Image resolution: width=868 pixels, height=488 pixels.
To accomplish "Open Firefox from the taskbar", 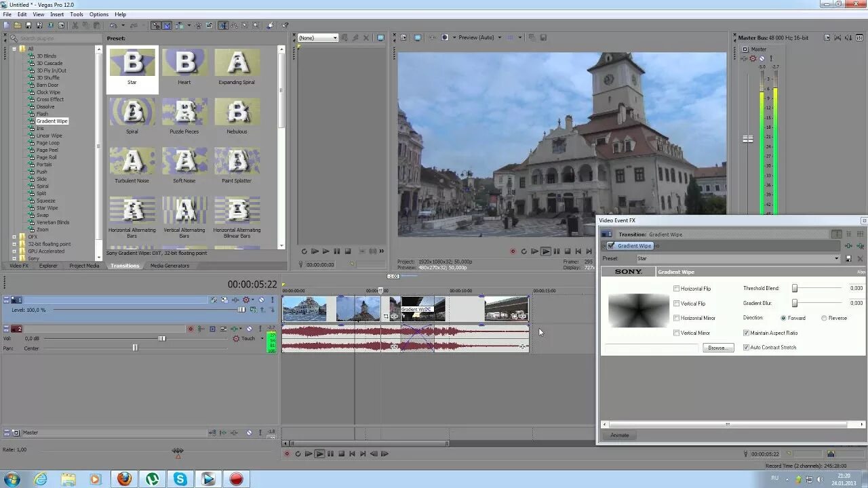I will pyautogui.click(x=125, y=479).
